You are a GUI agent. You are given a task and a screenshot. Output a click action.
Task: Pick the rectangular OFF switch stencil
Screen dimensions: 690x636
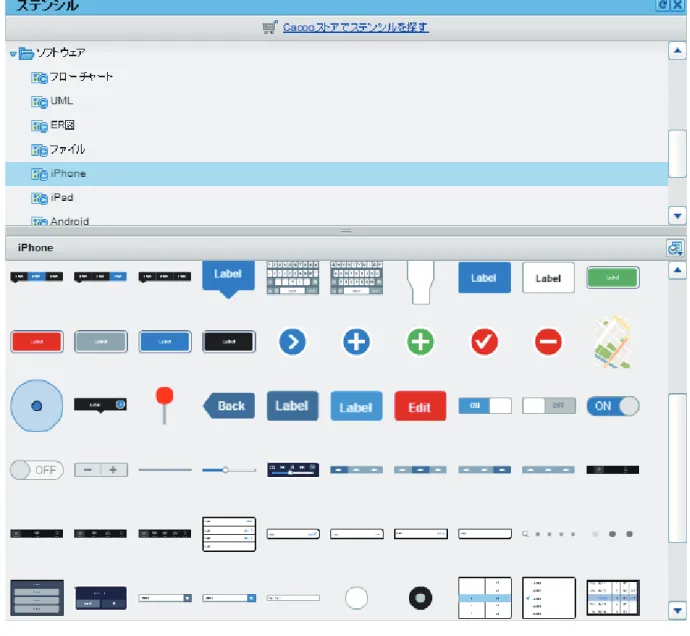click(x=549, y=405)
